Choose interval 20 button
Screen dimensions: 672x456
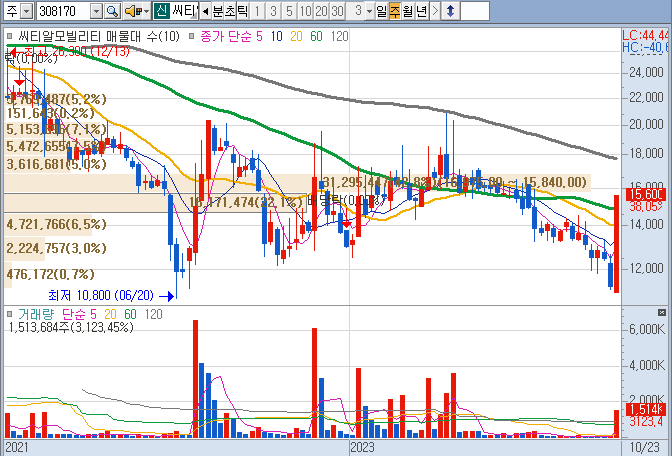[321, 11]
